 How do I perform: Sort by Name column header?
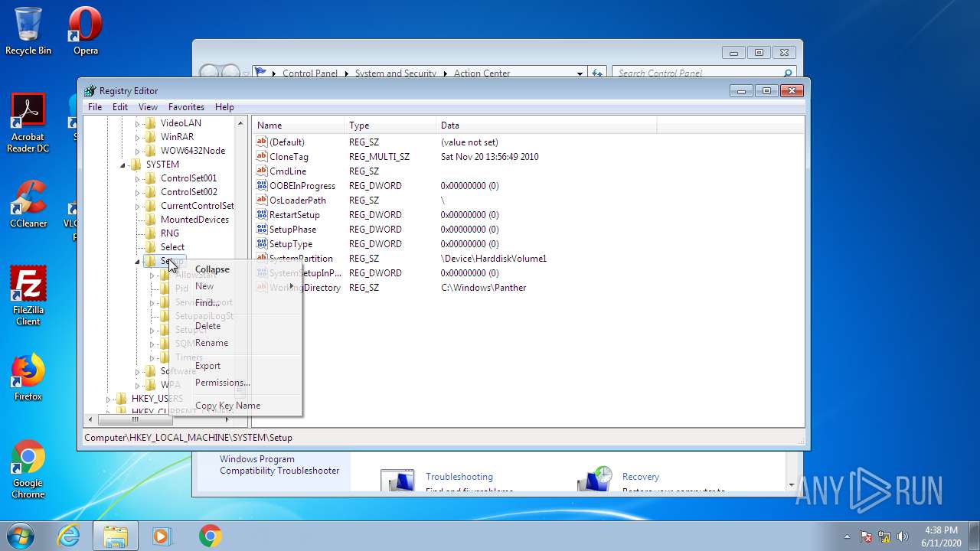pyautogui.click(x=299, y=125)
